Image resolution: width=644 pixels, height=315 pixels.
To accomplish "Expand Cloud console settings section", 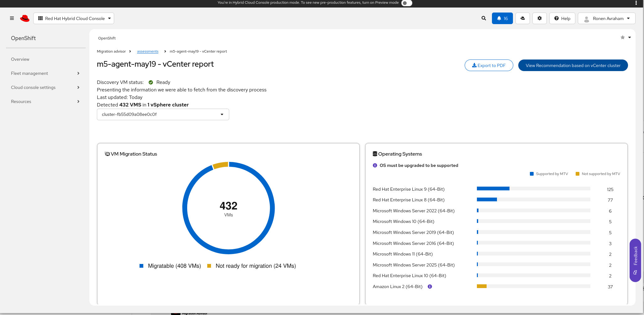I will click(45, 87).
